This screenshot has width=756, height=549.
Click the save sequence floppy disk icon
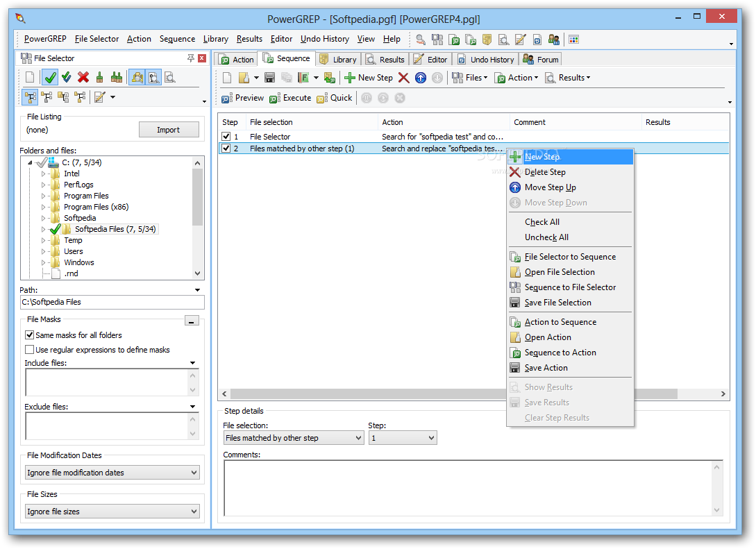click(270, 78)
